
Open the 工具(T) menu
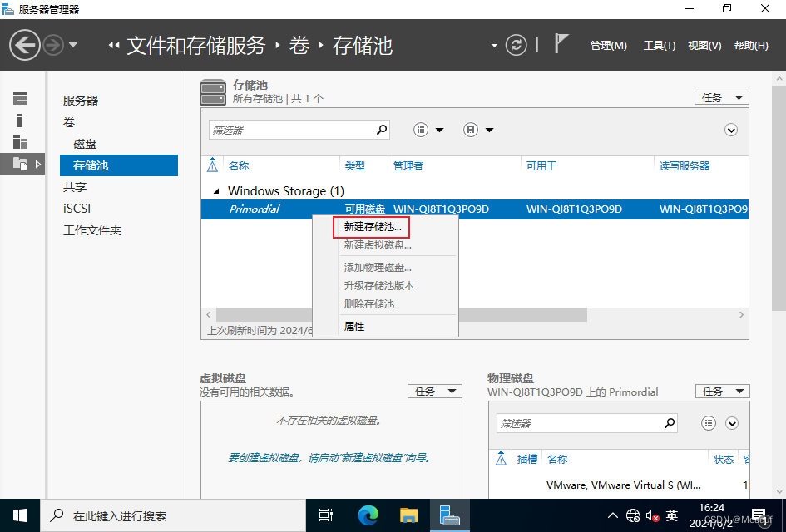point(660,46)
